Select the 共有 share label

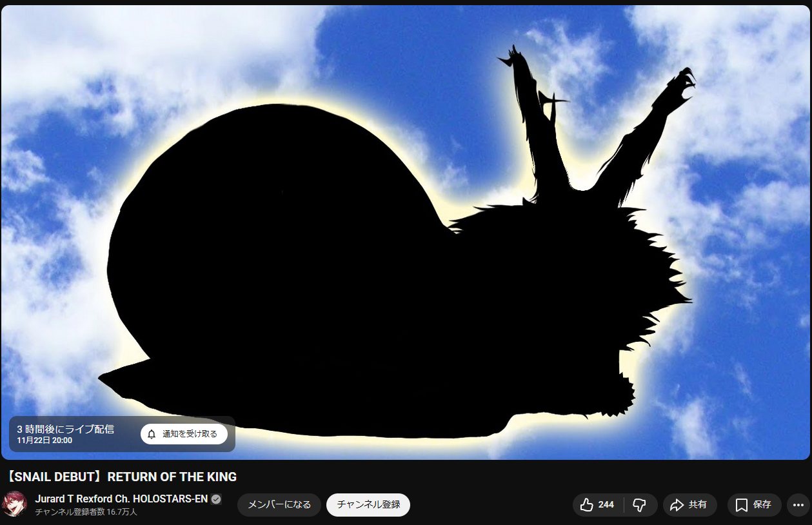click(x=697, y=504)
